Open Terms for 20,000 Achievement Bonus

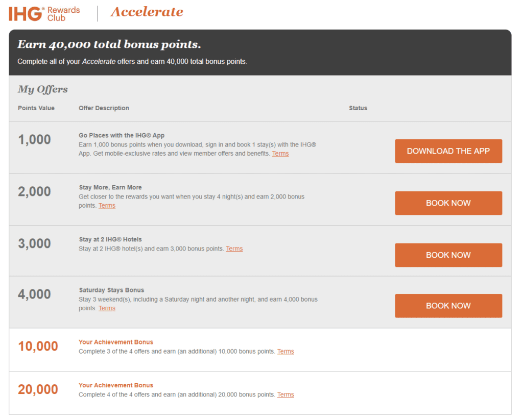285,394
